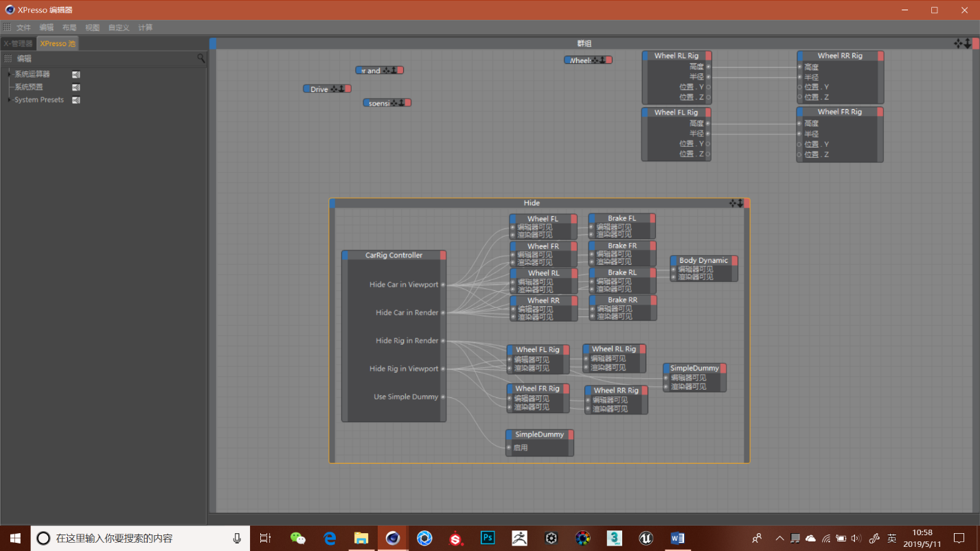Switch to the X-管理器 tab

click(x=18, y=43)
